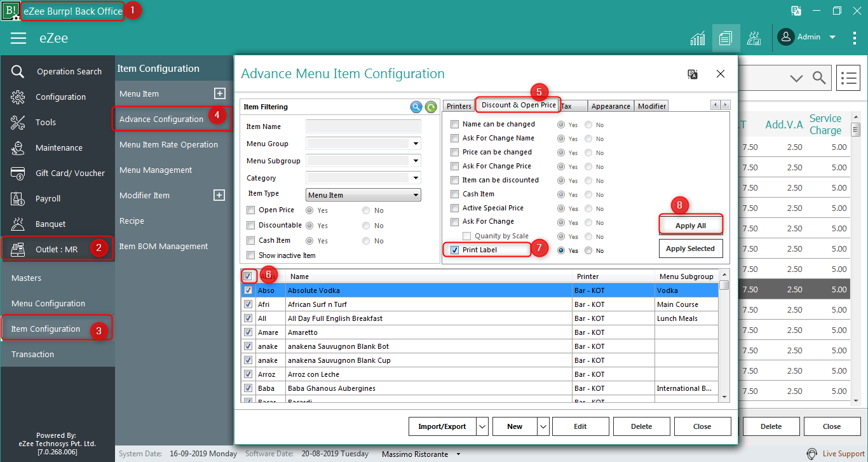Open the Massimo Ristorante outlet dropdown
Image resolution: width=868 pixels, height=462 pixels.
[459, 454]
